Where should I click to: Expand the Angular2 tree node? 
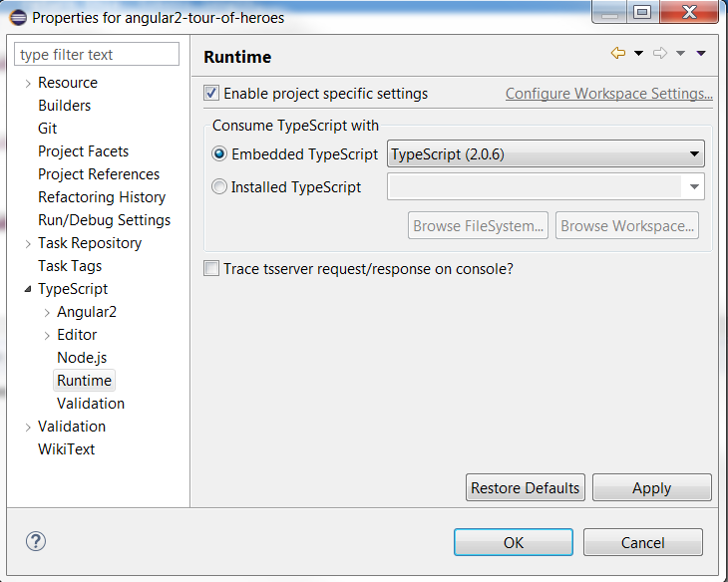click(47, 312)
